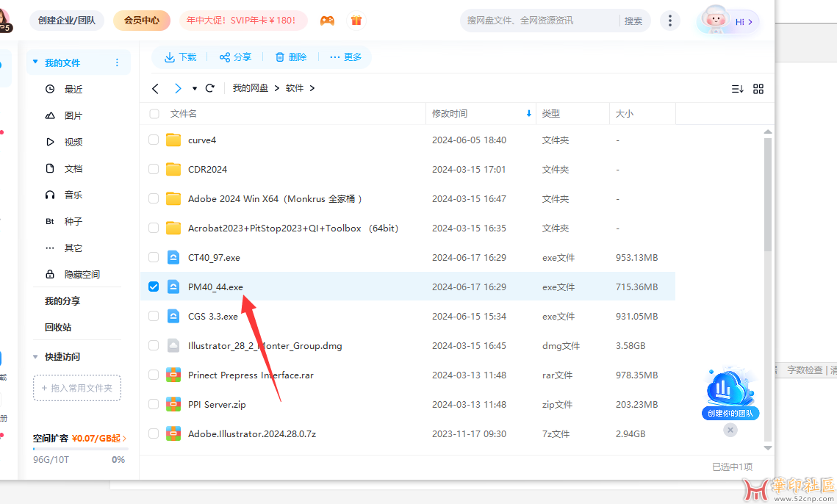Go to My Netdisk (我的网盘) breadcrumb
The width and height of the screenshot is (837, 504).
pos(251,88)
